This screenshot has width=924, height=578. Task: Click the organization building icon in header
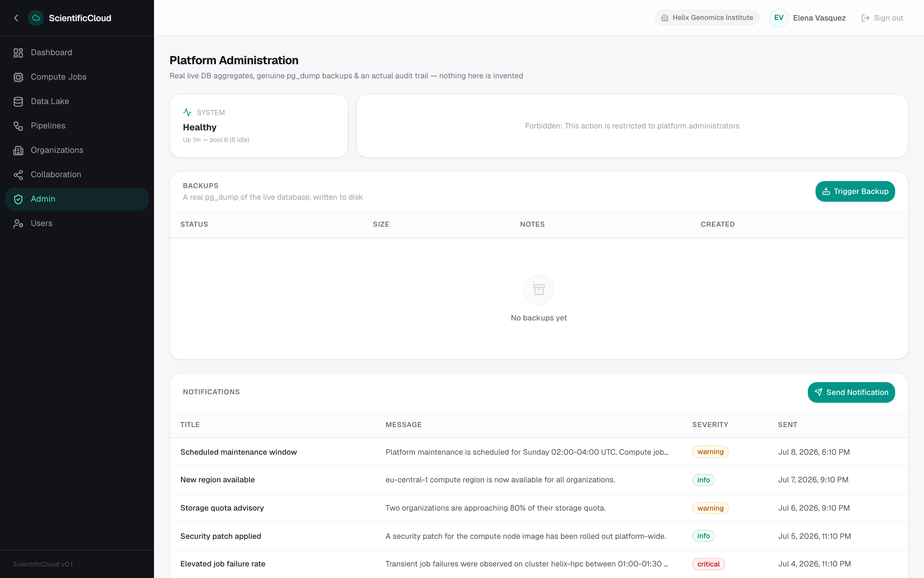tap(665, 18)
